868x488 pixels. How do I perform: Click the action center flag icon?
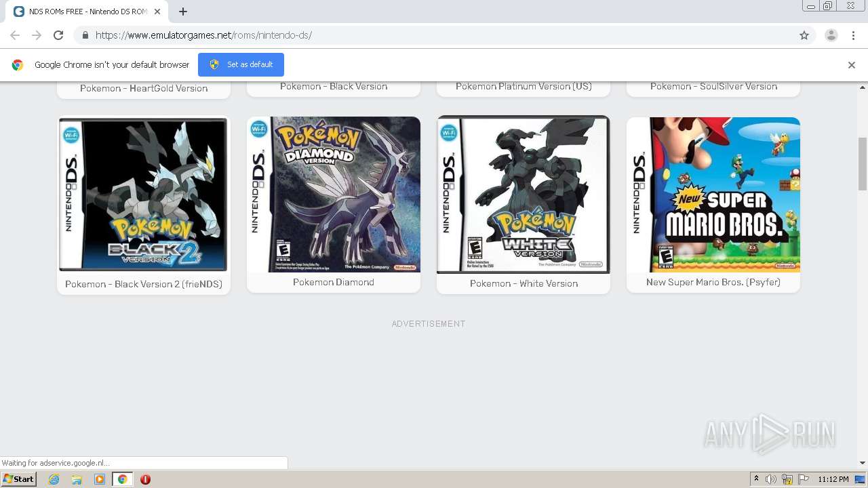pos(804,479)
